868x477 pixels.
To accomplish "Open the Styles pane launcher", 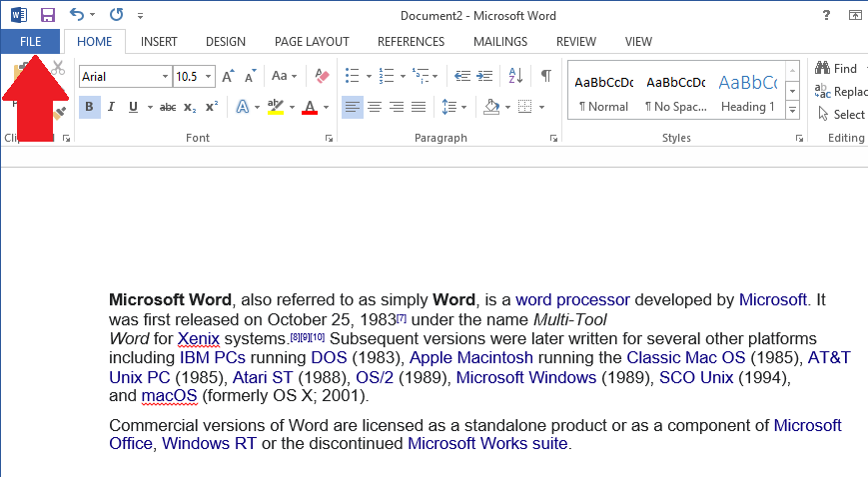I will tap(799, 139).
